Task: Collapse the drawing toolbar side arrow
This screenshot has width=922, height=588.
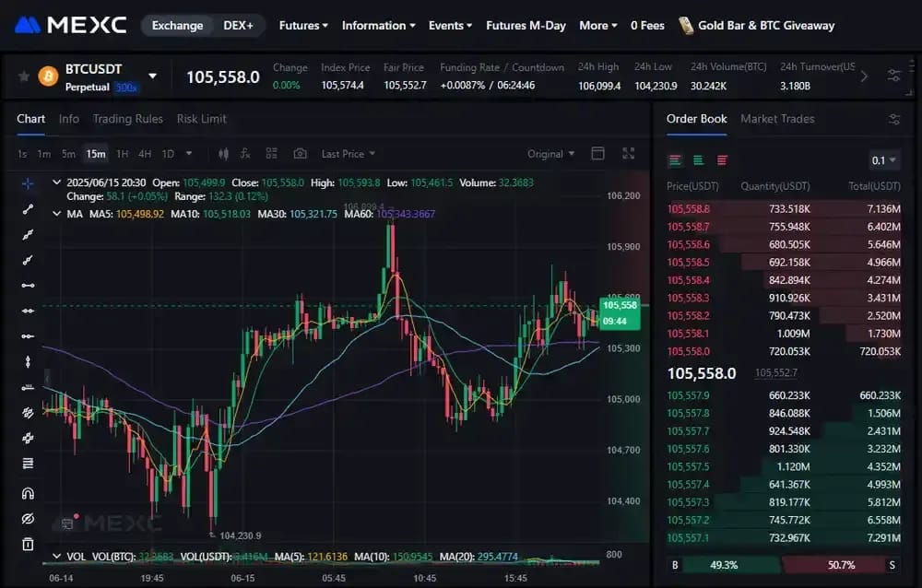Action: [46, 377]
